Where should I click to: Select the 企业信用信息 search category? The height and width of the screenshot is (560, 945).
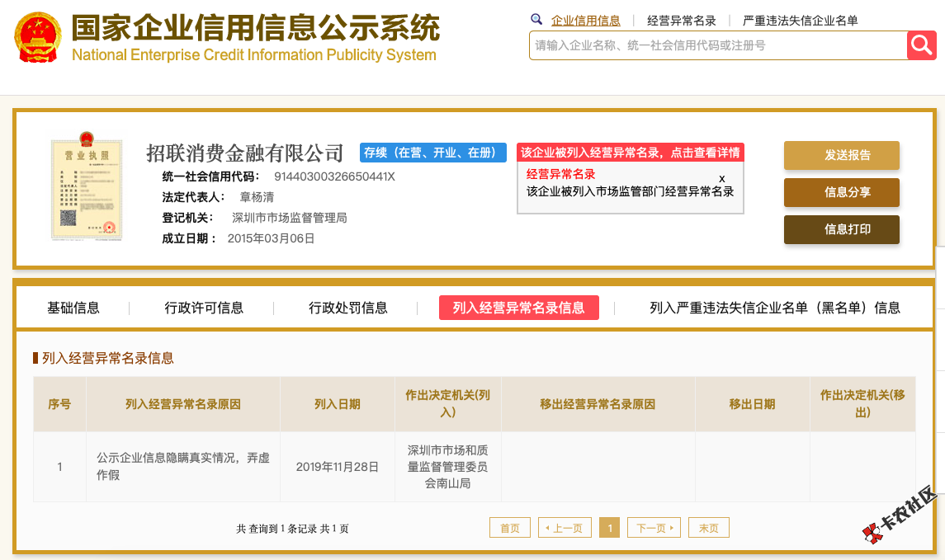[585, 21]
